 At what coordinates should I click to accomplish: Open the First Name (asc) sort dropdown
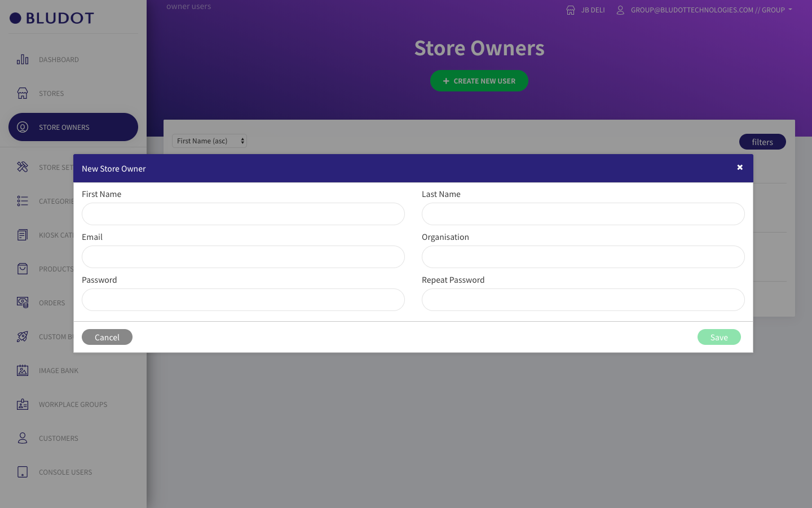coord(209,141)
